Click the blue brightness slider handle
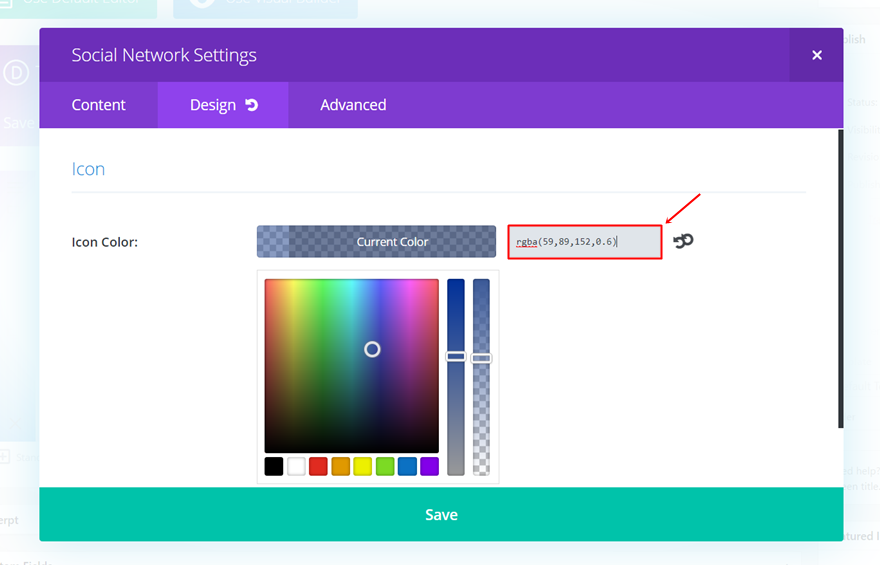 [x=456, y=356]
